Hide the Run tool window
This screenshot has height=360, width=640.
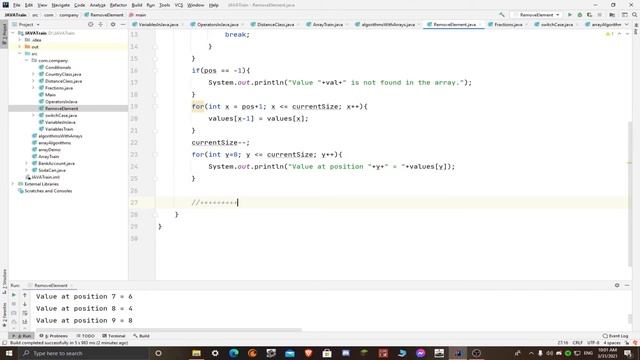(627, 285)
